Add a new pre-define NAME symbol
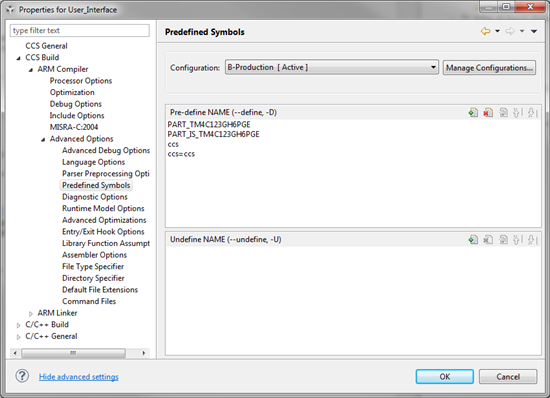 (473, 113)
